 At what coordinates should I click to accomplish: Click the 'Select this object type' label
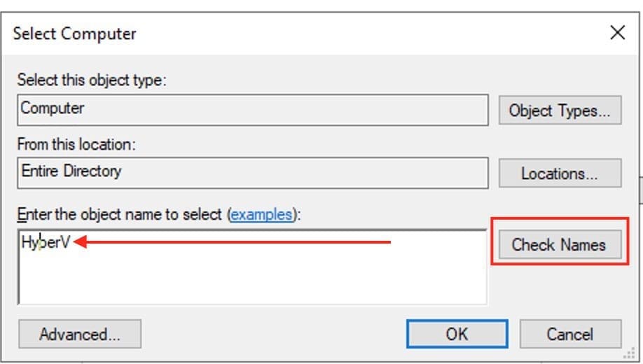pos(92,80)
